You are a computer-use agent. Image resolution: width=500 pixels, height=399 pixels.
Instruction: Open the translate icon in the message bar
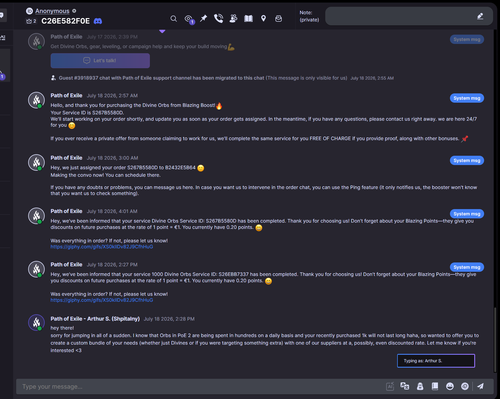point(405,386)
